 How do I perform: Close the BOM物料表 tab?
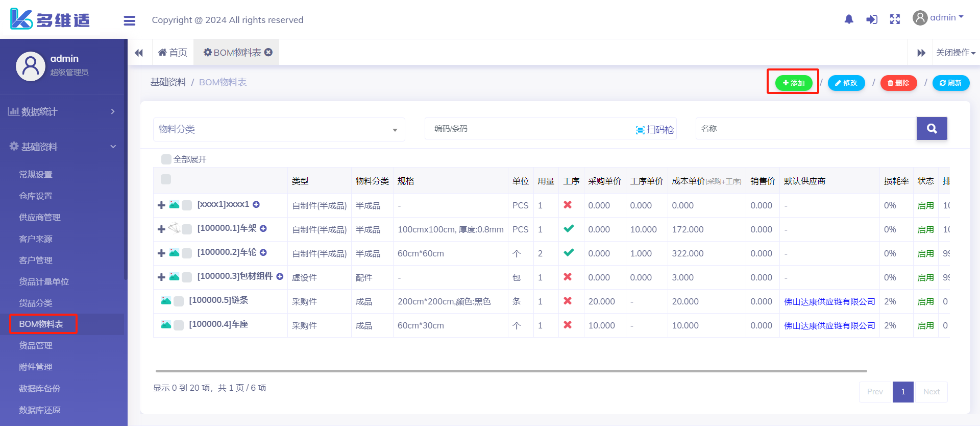(268, 52)
